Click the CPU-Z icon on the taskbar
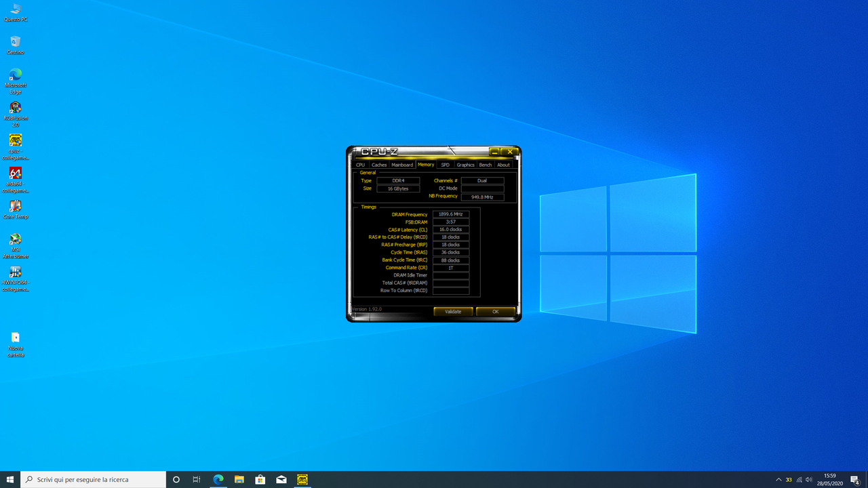The width and height of the screenshot is (868, 488). click(302, 479)
